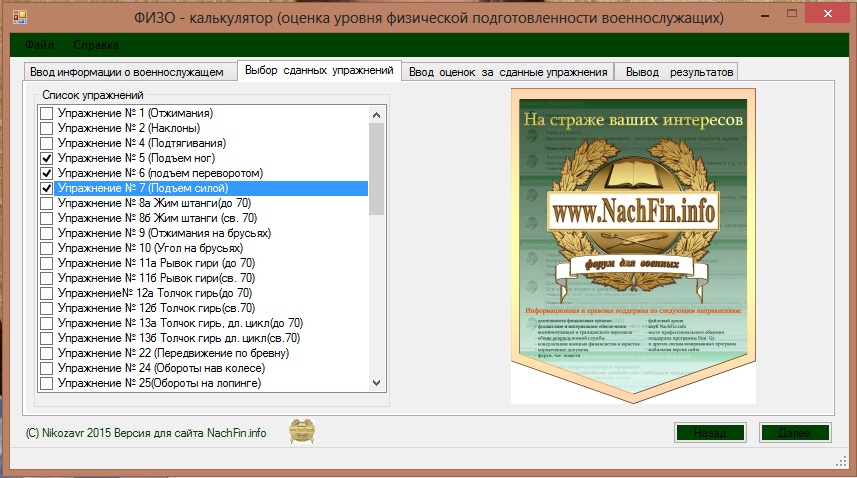The image size is (857, 478).
Task: Open Ввод оценок за сданные упражнения tab
Action: point(508,72)
